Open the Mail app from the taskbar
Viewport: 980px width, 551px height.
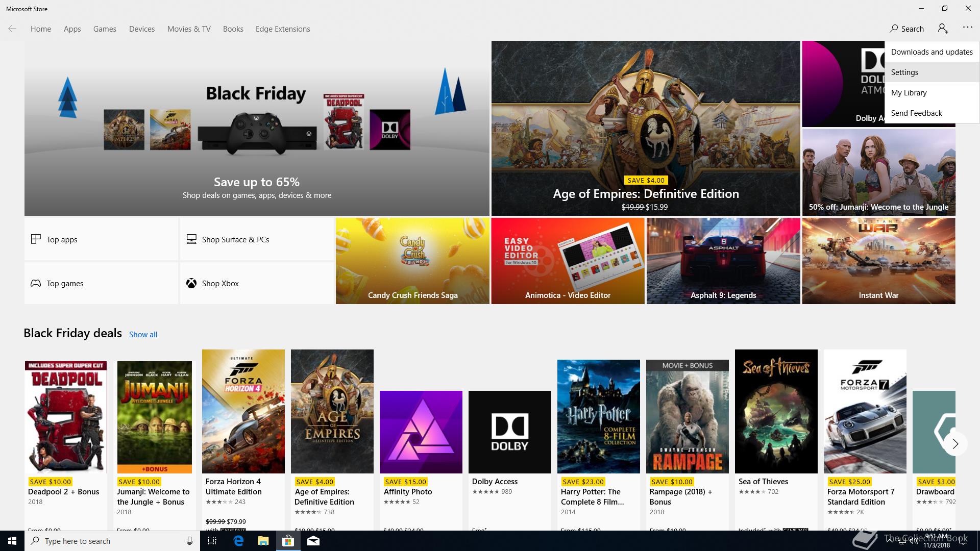313,541
